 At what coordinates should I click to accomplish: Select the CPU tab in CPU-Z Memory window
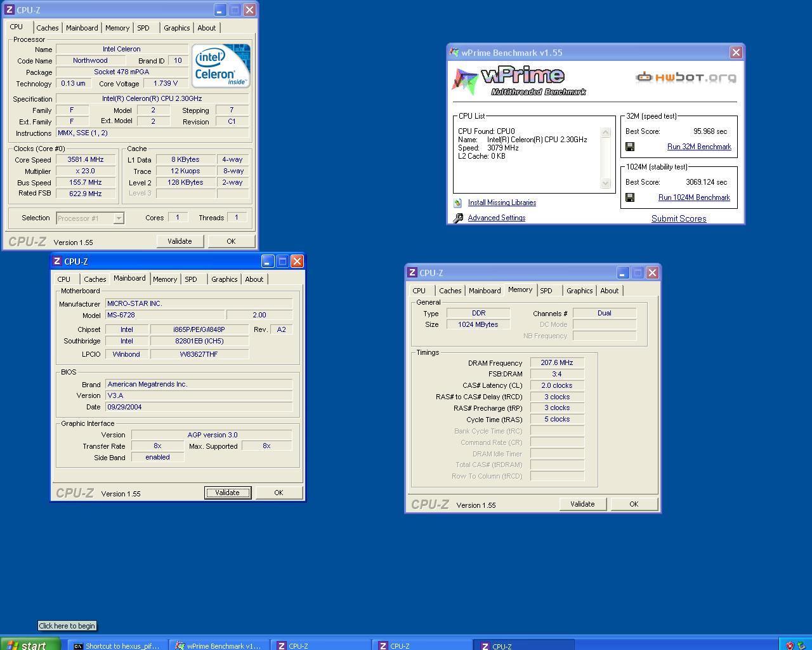coord(419,291)
